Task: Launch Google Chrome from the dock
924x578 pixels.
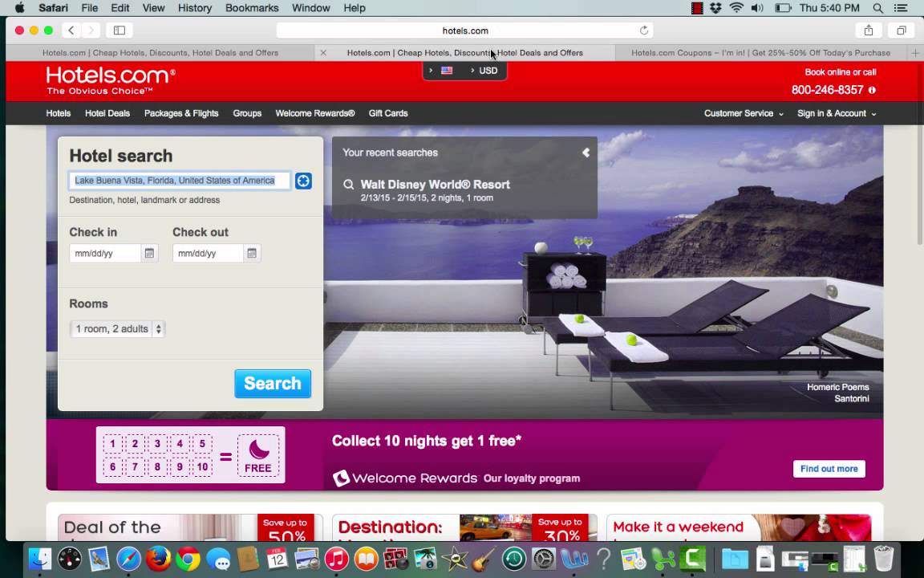Action: (x=188, y=559)
